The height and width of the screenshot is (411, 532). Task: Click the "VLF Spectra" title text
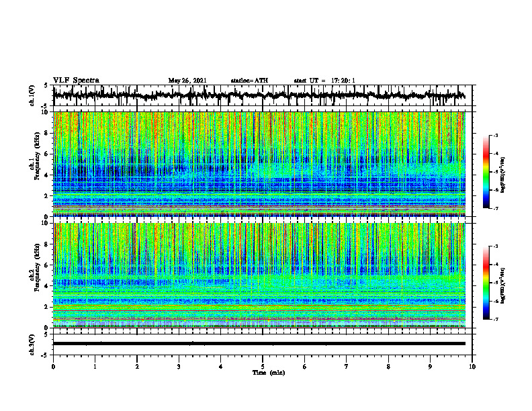point(76,81)
